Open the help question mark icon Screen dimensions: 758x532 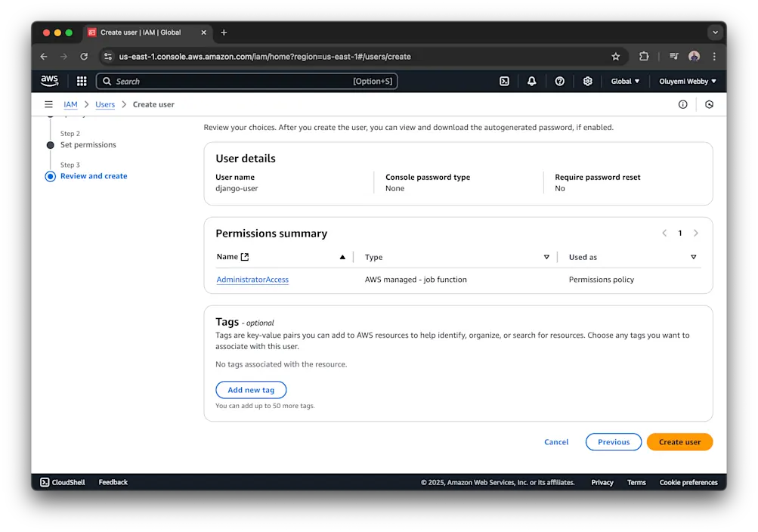(559, 81)
